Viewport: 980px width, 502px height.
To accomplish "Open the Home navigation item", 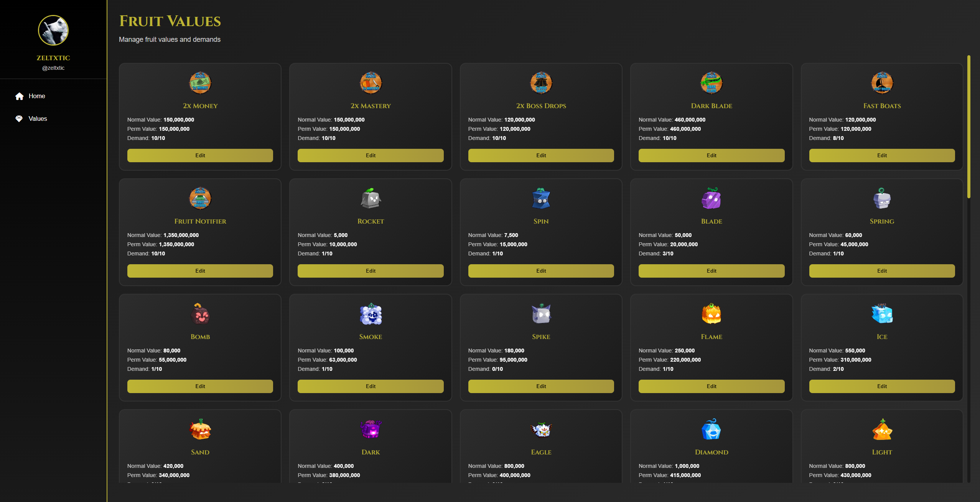I will 37,96.
